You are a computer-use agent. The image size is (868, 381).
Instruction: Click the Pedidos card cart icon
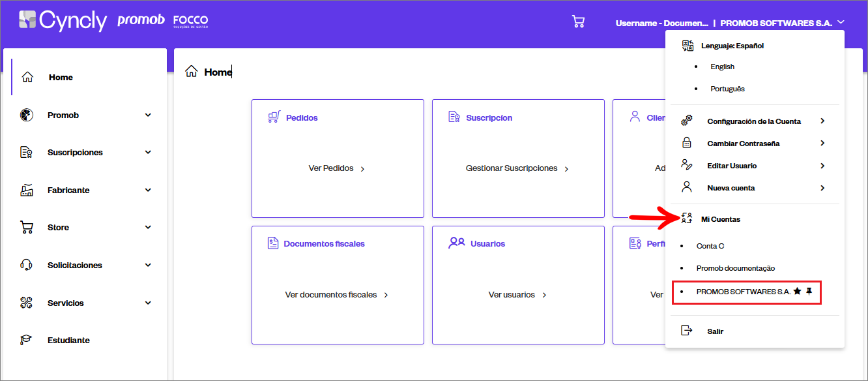(274, 117)
